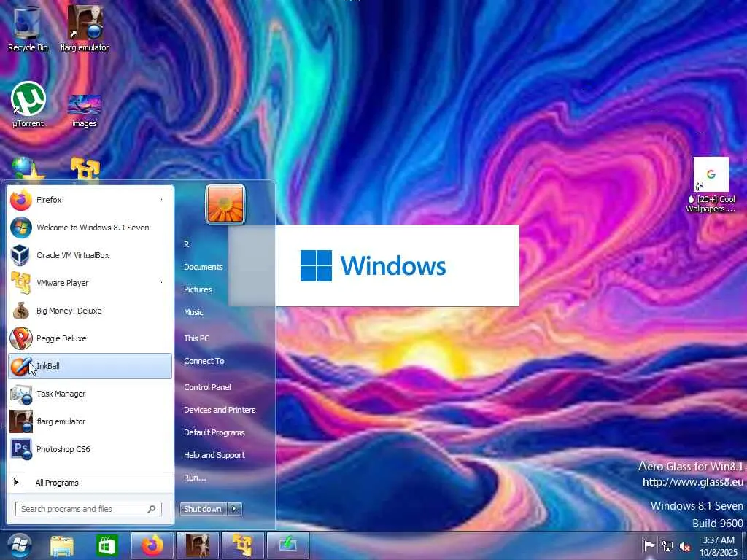Select Connect To in Start menu
The image size is (747, 560).
click(x=204, y=361)
